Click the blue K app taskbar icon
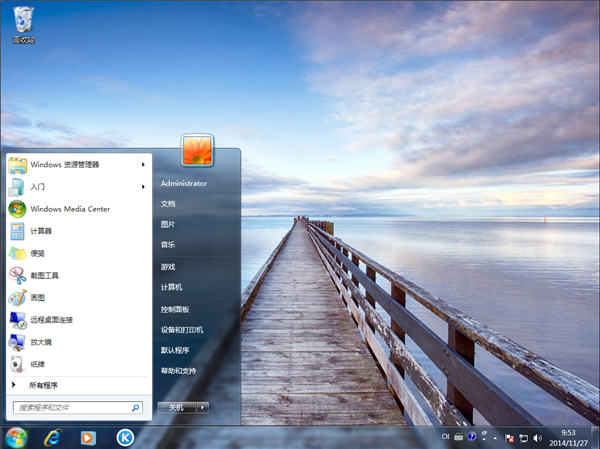This screenshot has height=449, width=600. (125, 437)
